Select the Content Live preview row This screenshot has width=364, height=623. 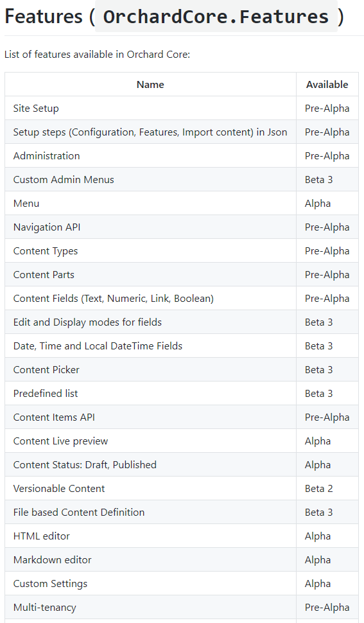pyautogui.click(x=182, y=441)
